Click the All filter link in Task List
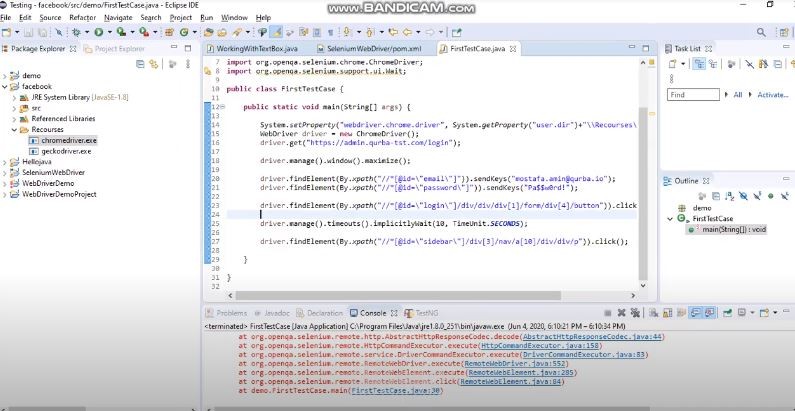The image size is (795, 411). click(x=738, y=95)
